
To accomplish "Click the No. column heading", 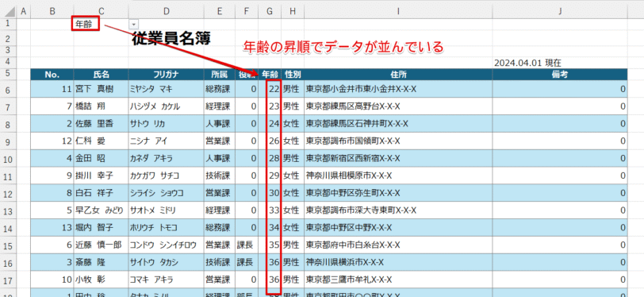I will click(x=52, y=75).
